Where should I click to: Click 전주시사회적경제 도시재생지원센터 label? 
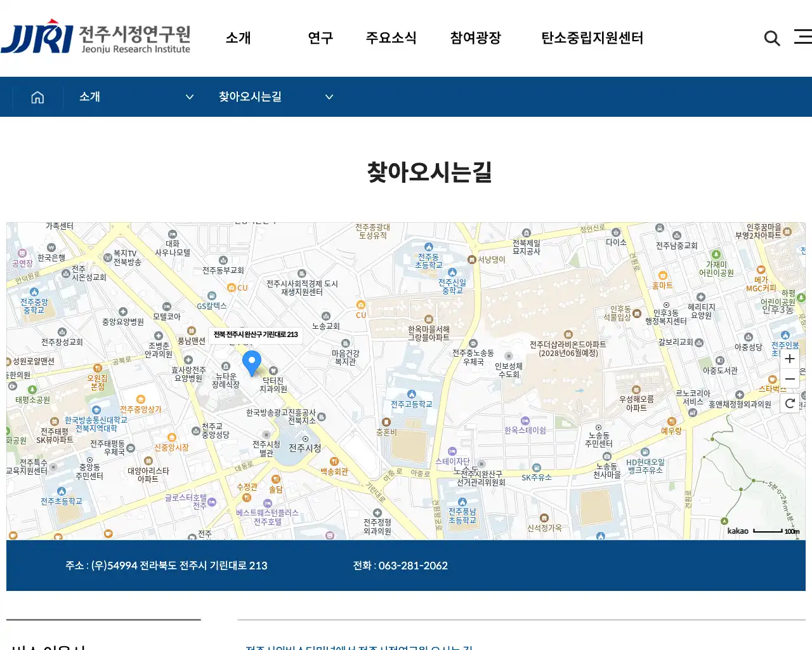click(x=302, y=288)
